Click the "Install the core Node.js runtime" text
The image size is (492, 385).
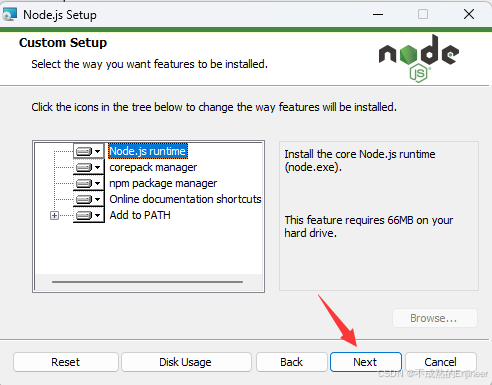(x=360, y=161)
